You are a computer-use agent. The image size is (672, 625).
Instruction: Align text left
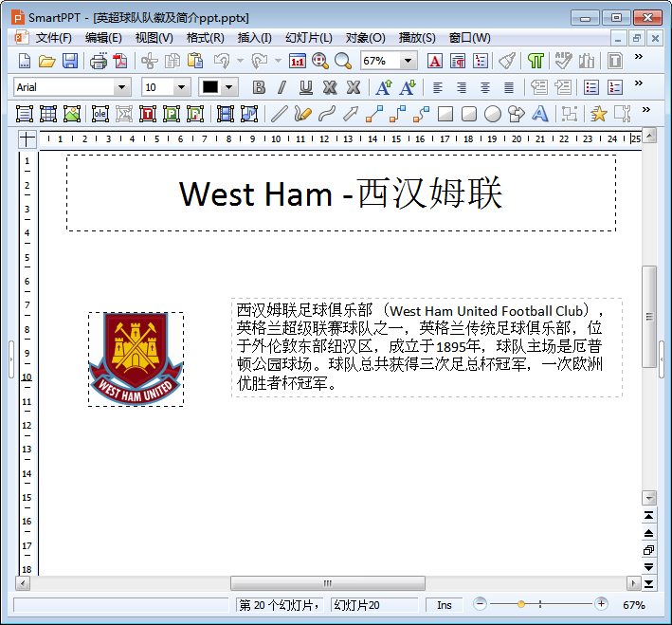[x=438, y=87]
